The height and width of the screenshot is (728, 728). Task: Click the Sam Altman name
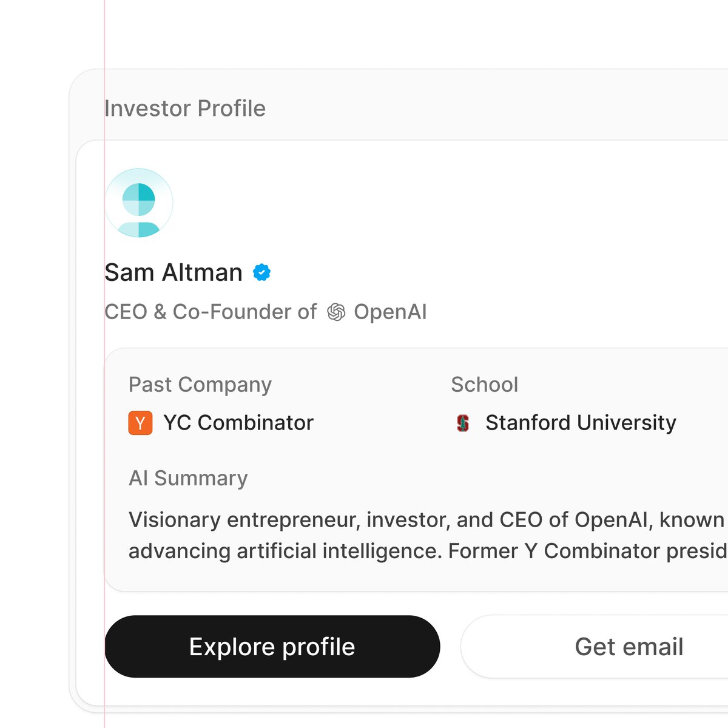[174, 273]
